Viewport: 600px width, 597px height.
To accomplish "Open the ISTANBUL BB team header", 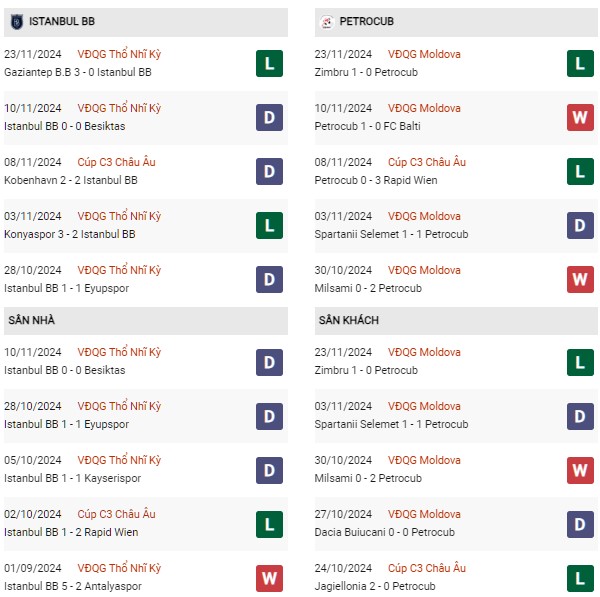I will pyautogui.click(x=146, y=22).
